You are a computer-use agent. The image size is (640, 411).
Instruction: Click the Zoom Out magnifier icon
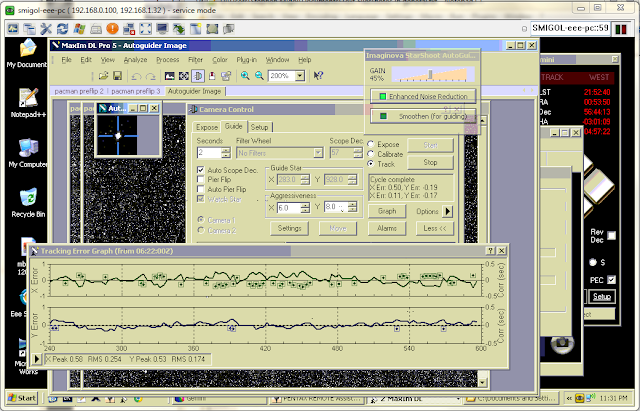(x=258, y=76)
